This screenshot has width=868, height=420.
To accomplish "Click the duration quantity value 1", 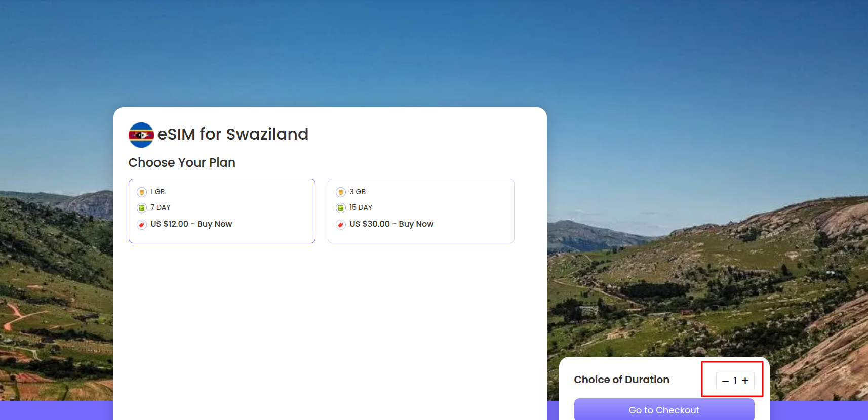I will coord(735,381).
